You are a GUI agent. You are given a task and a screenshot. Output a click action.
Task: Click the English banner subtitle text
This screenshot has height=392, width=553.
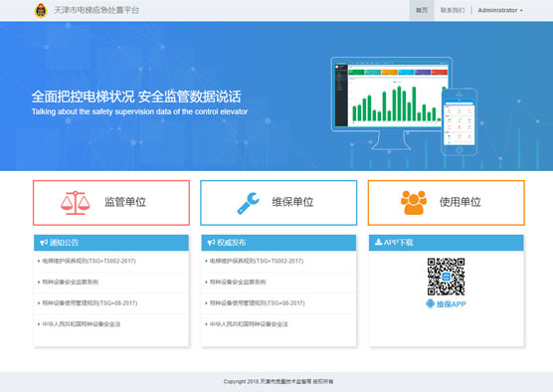(x=139, y=111)
